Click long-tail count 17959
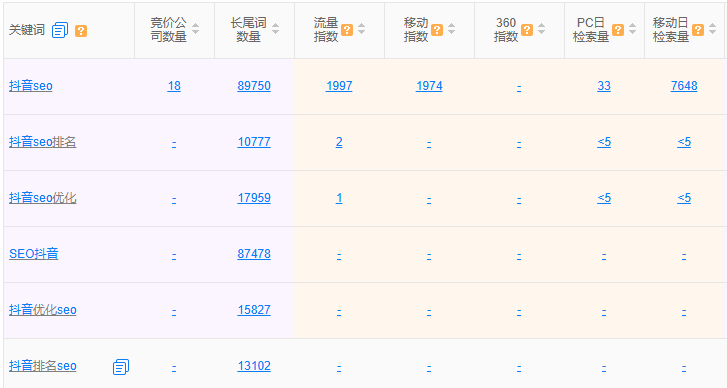Image resolution: width=727 pixels, height=388 pixels. (x=254, y=198)
